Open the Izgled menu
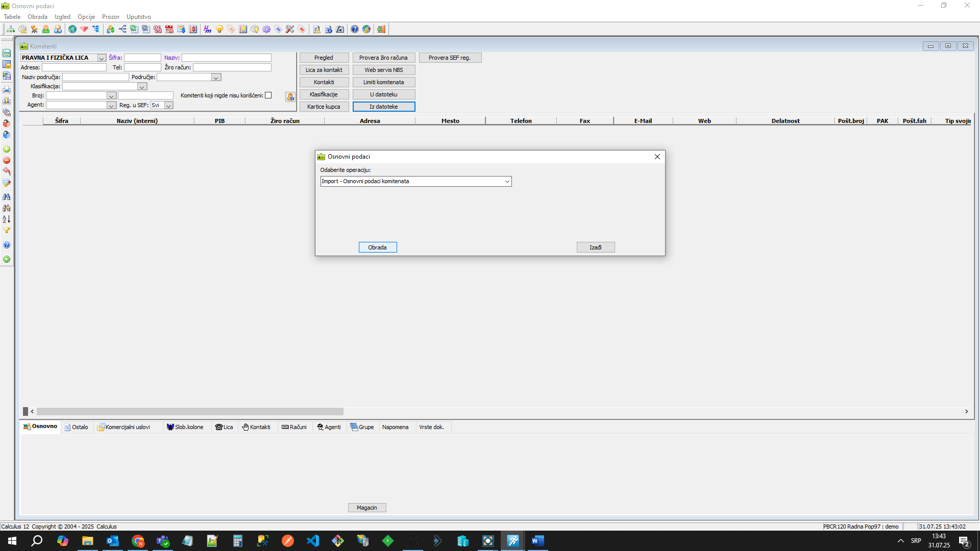This screenshot has height=551, width=980. tap(62, 17)
